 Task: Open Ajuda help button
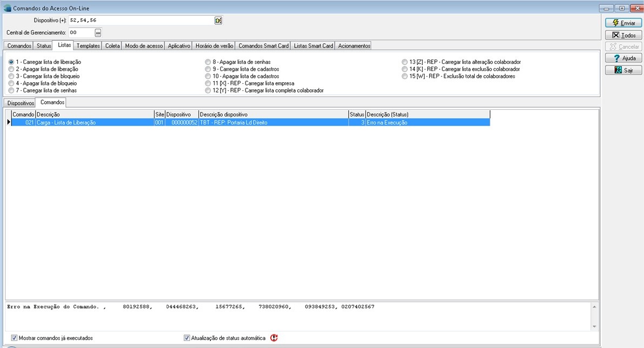pos(623,58)
